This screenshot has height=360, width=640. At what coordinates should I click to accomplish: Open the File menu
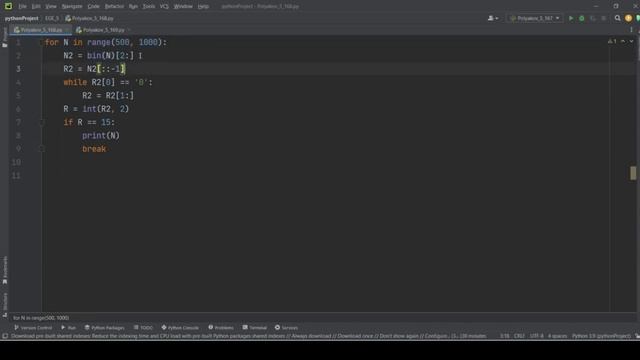click(22, 7)
